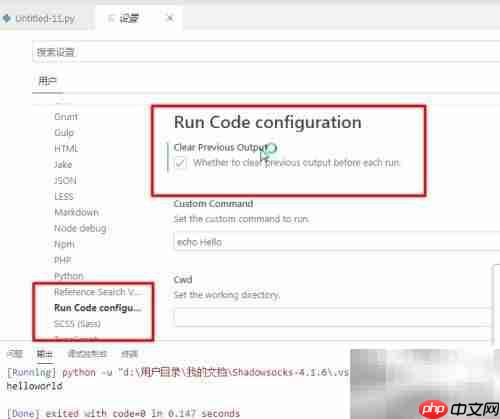Click the Set the working directory description

[x=227, y=295]
